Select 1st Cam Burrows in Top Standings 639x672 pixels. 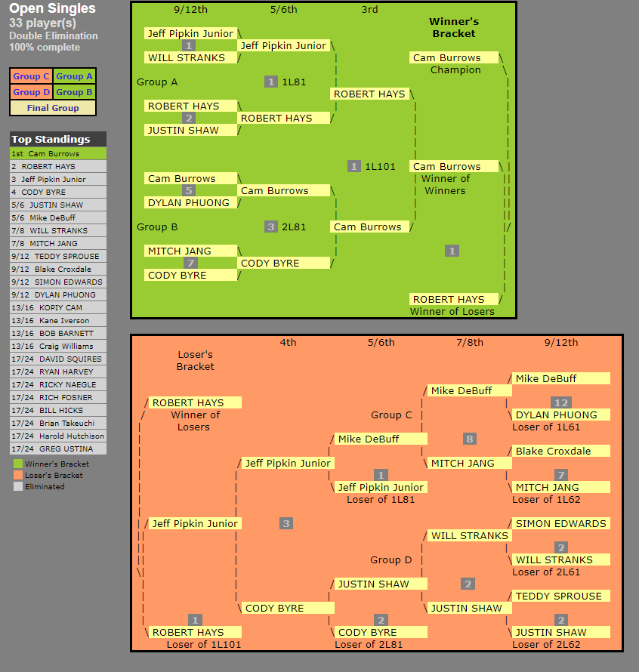pos(57,153)
